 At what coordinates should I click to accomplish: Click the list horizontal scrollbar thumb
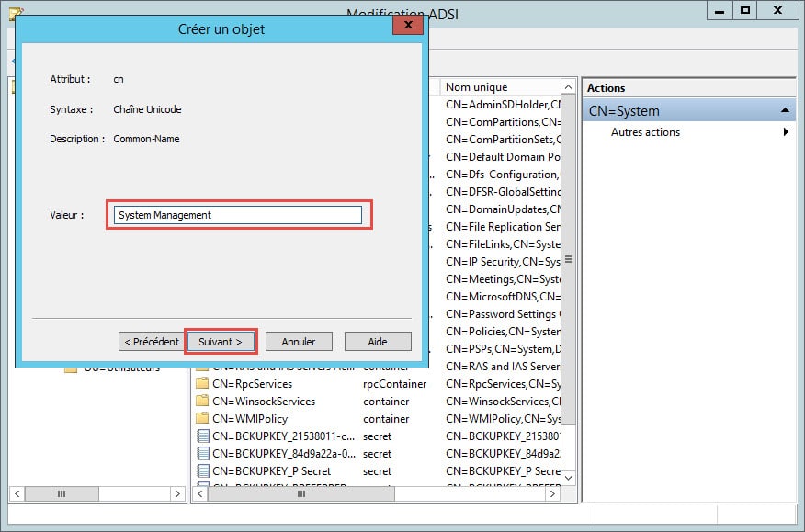point(301,493)
